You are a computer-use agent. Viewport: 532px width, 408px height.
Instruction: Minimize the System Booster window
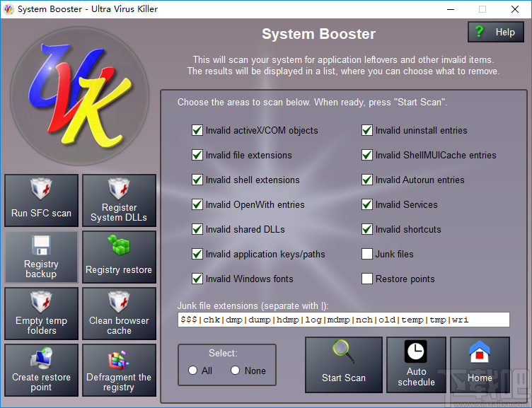[451, 9]
